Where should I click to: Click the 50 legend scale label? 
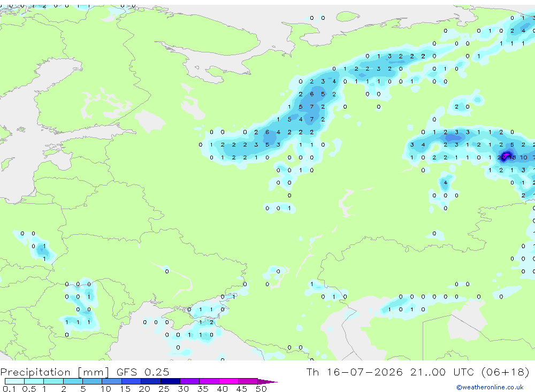(x=261, y=389)
